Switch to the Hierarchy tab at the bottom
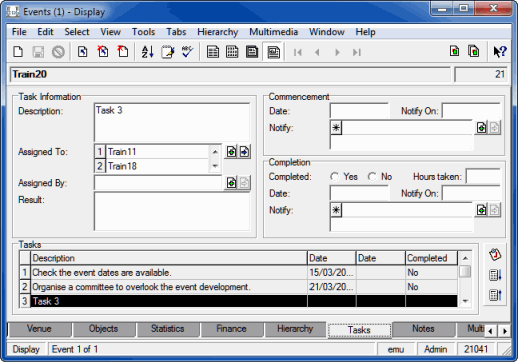This screenshot has height=362, width=518. pos(295,329)
